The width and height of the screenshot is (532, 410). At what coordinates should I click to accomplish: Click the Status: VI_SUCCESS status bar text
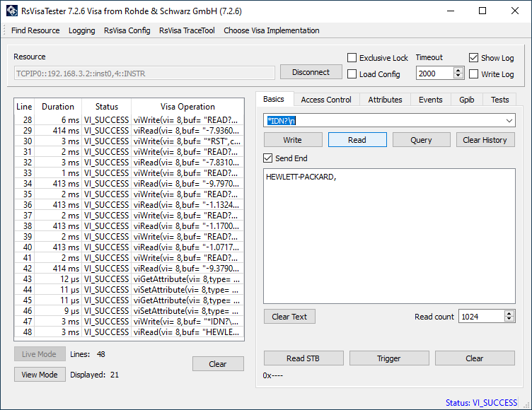(x=481, y=402)
